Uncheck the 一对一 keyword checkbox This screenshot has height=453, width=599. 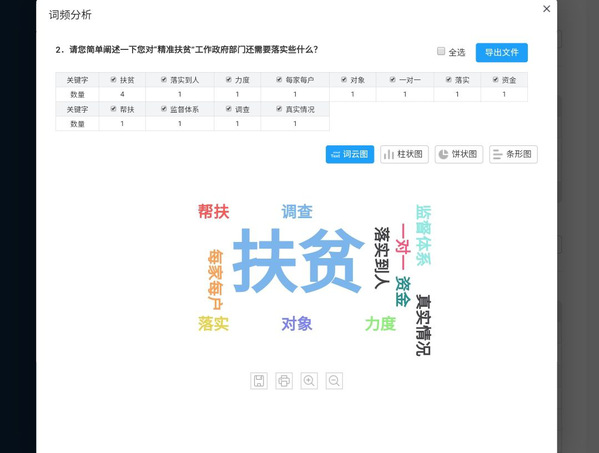click(392, 79)
